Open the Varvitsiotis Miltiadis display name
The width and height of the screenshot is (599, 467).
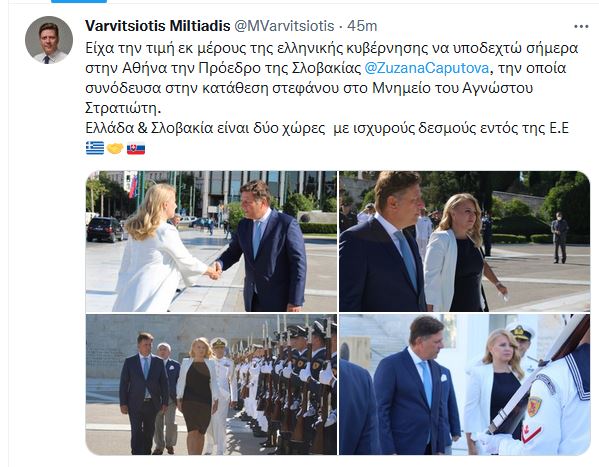[158, 26]
